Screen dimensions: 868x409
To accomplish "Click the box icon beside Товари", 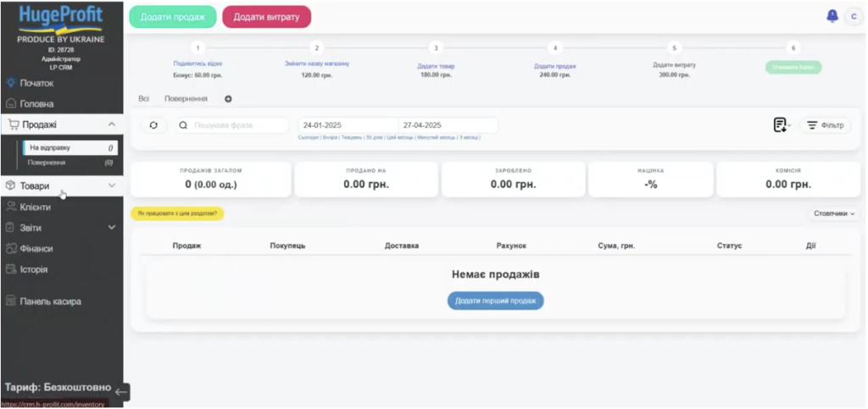I will click(x=10, y=185).
